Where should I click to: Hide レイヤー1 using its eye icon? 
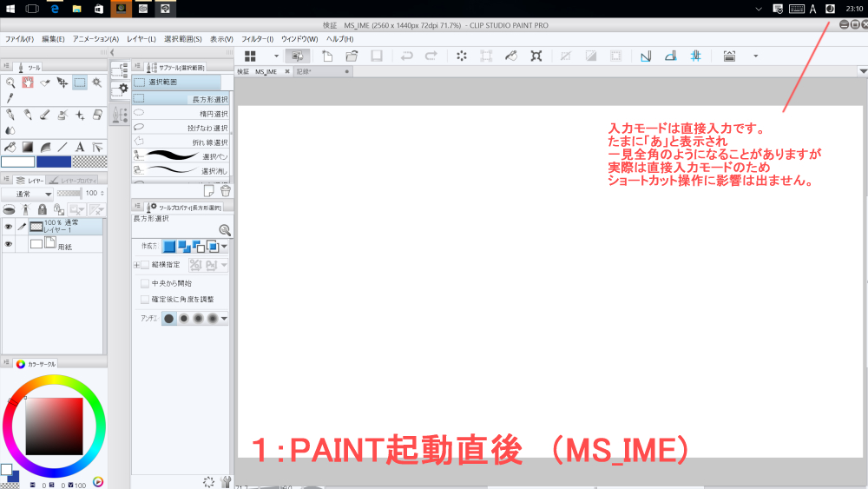coord(9,227)
